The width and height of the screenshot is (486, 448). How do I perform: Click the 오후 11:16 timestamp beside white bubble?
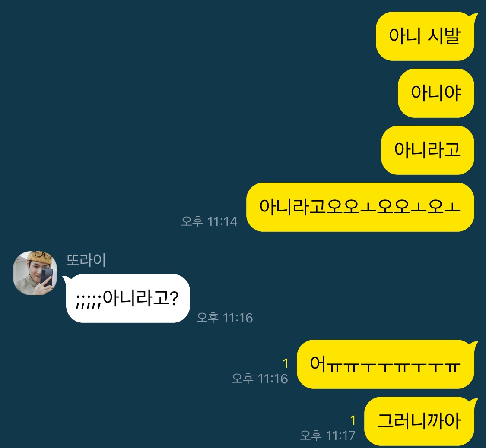click(225, 318)
